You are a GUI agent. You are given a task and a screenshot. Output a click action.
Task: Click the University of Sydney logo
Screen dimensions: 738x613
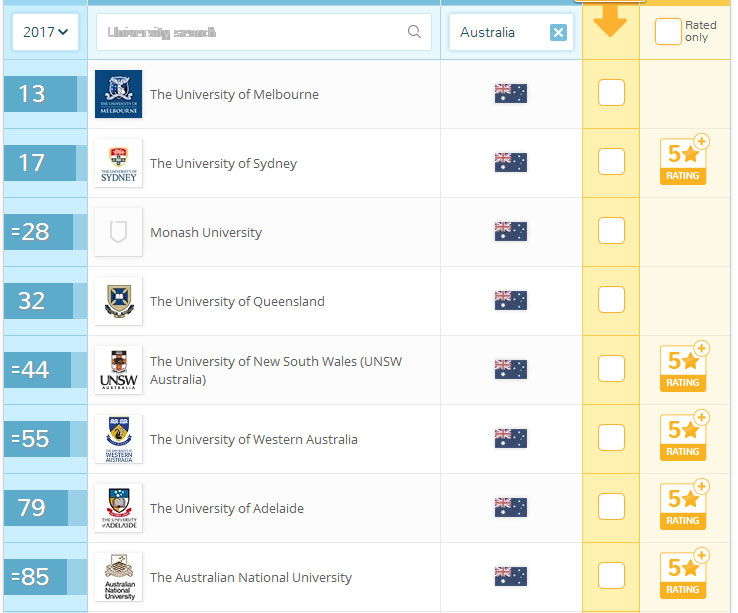[x=118, y=163]
